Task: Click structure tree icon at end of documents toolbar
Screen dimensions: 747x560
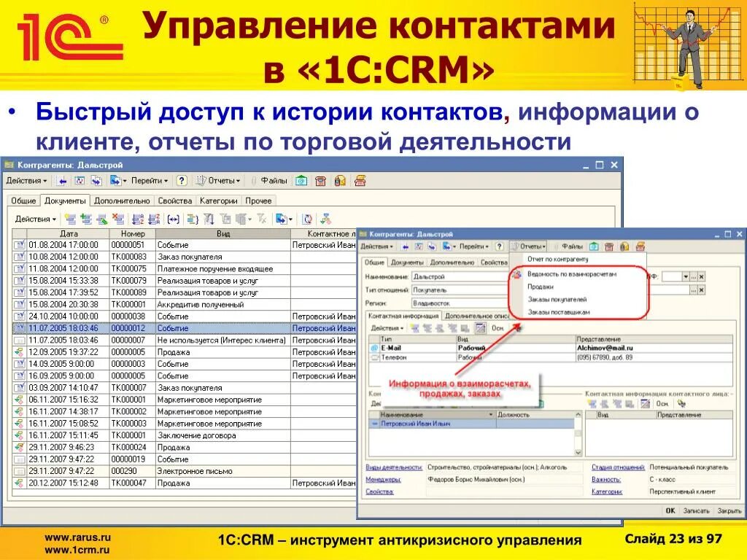Action: [x=325, y=219]
